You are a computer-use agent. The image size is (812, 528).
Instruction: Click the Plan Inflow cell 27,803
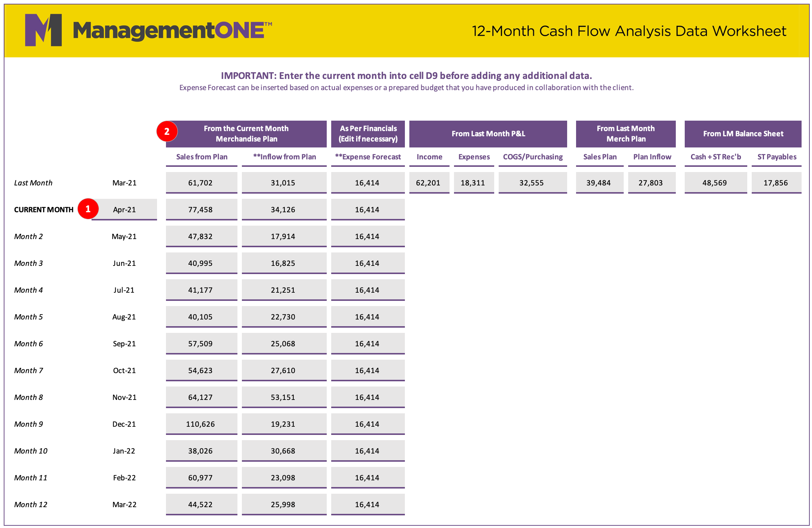click(652, 182)
